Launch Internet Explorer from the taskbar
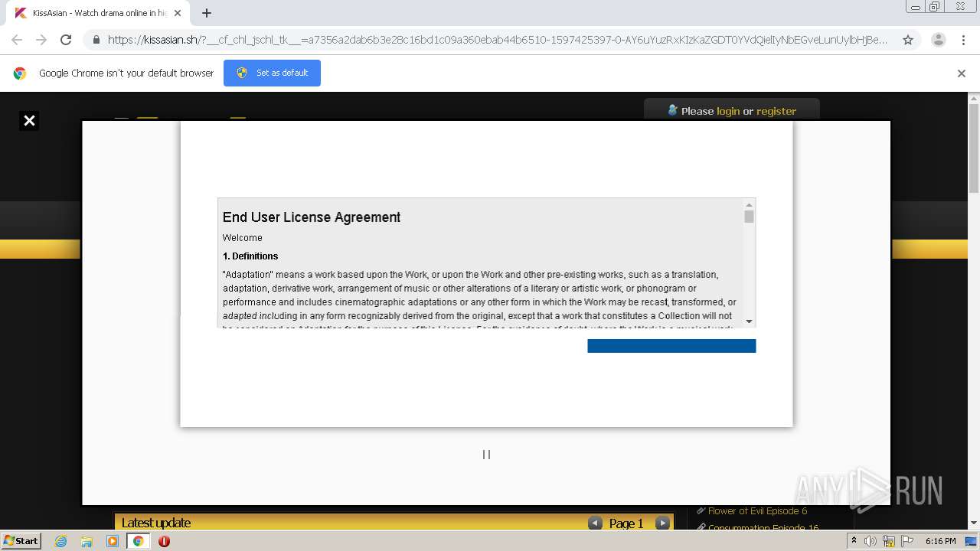The height and width of the screenshot is (551, 980). (x=61, y=541)
